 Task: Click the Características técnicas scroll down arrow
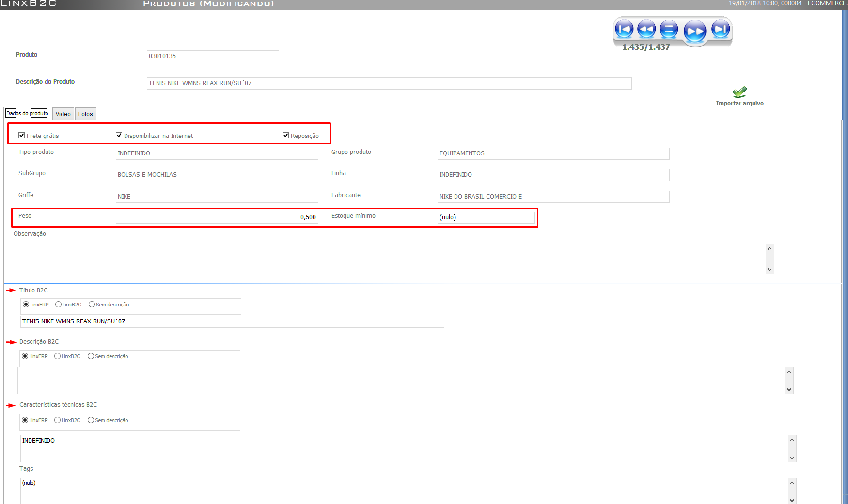792,458
